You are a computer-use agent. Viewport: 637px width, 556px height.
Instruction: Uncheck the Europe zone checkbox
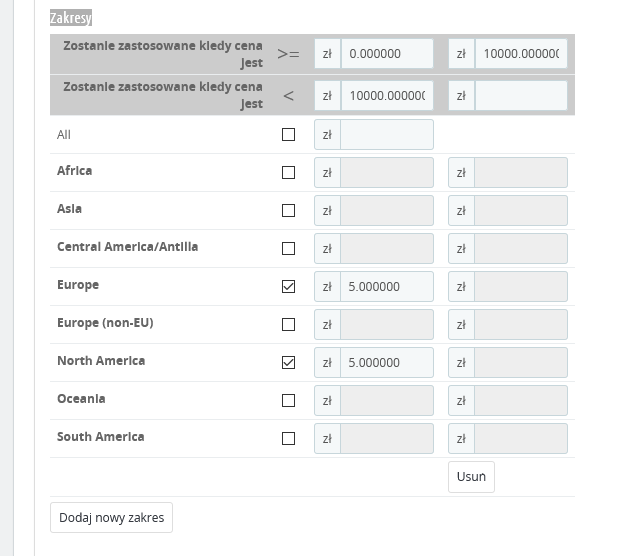[289, 287]
